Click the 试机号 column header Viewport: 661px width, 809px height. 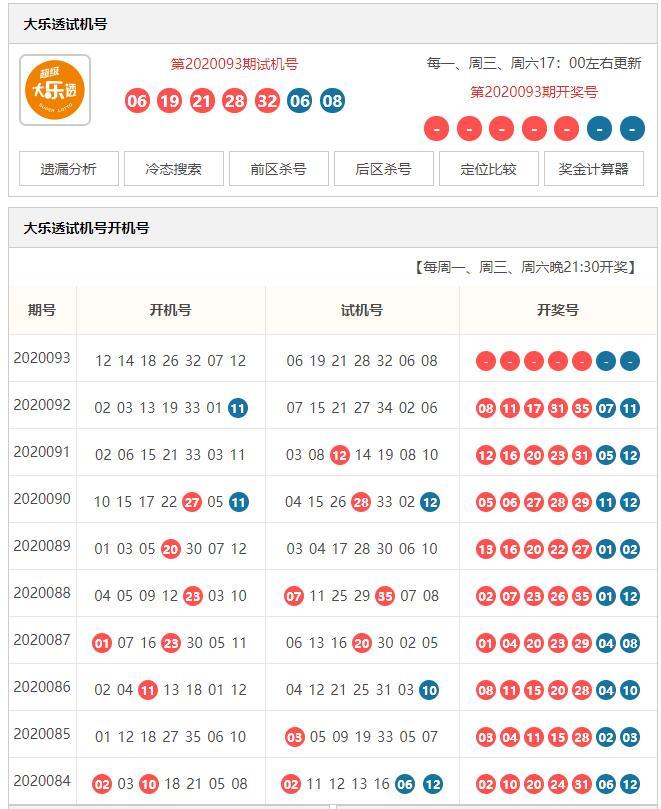point(362,310)
